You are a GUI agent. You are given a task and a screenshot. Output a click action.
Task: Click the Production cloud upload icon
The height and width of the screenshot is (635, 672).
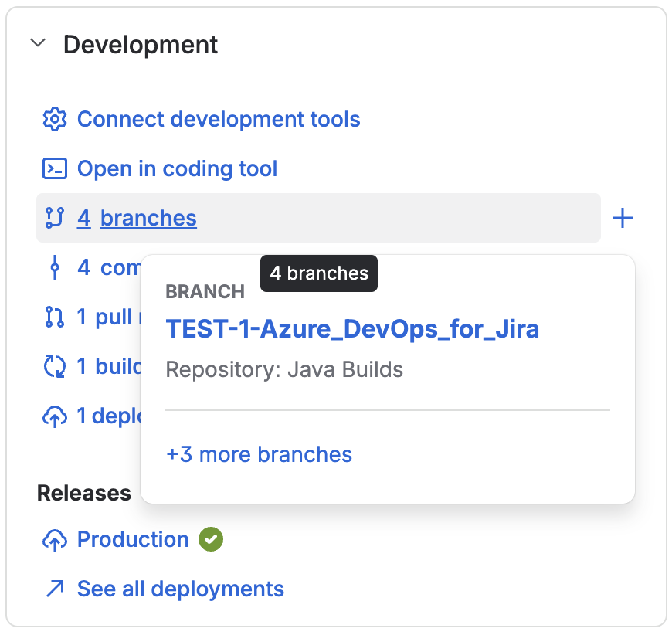click(x=55, y=539)
